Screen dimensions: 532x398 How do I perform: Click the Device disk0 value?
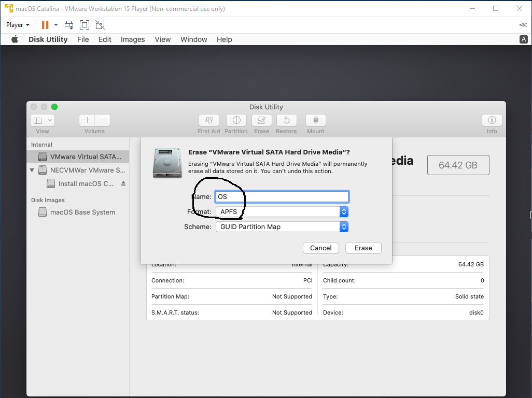coord(476,312)
